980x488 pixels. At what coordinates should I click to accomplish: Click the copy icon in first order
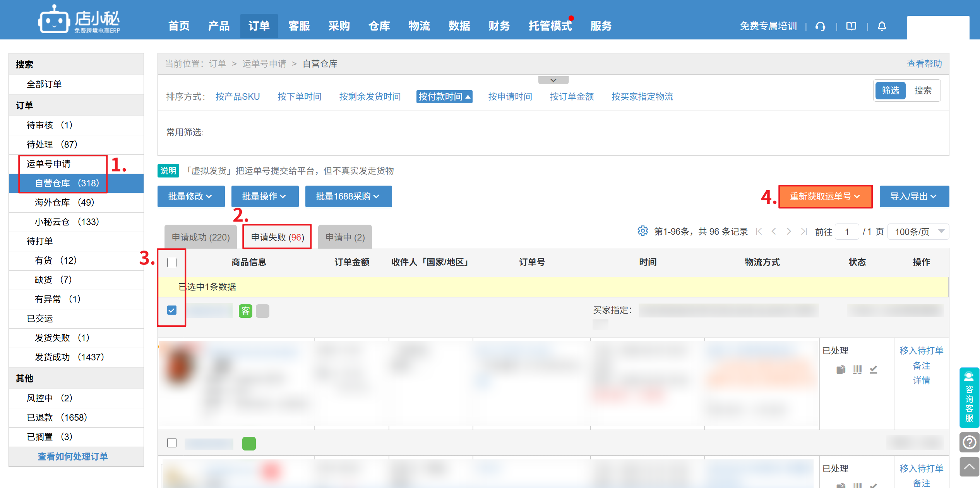pyautogui.click(x=841, y=369)
